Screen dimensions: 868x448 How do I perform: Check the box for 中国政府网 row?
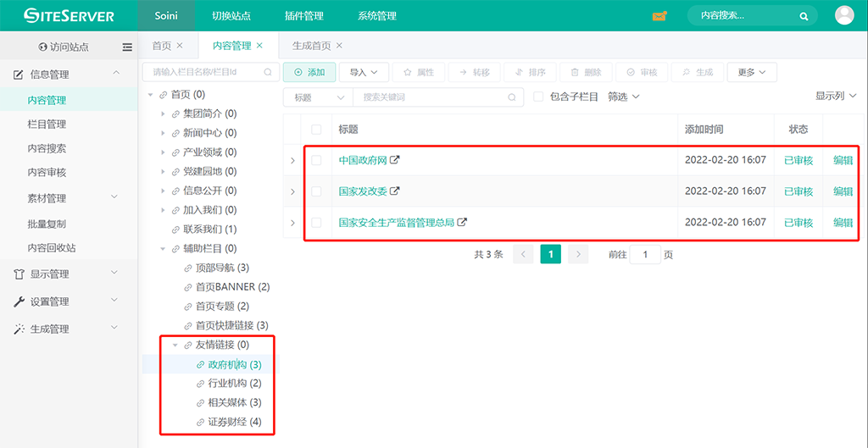pyautogui.click(x=316, y=160)
